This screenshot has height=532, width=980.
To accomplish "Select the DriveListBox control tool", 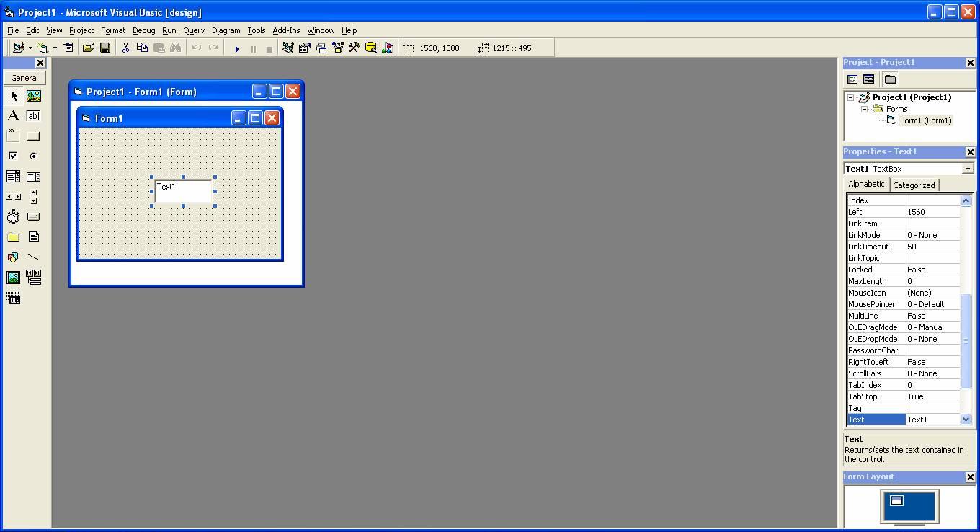I will [33, 217].
